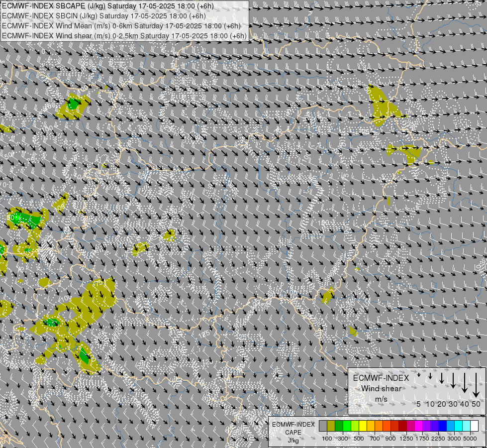The image size is (487, 448).
Task: Click the 300 label on CAPE scale
Action: point(343,439)
